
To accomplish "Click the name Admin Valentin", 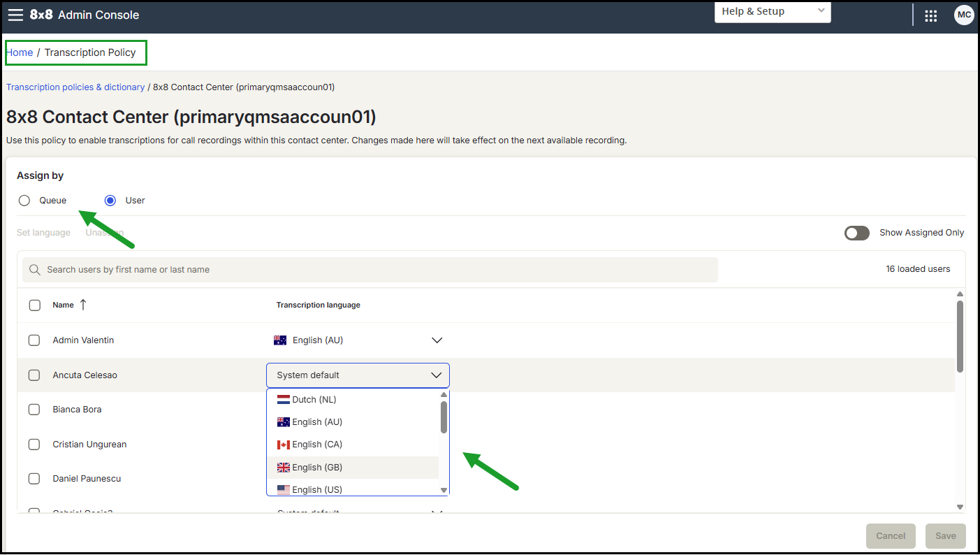I will pos(83,340).
